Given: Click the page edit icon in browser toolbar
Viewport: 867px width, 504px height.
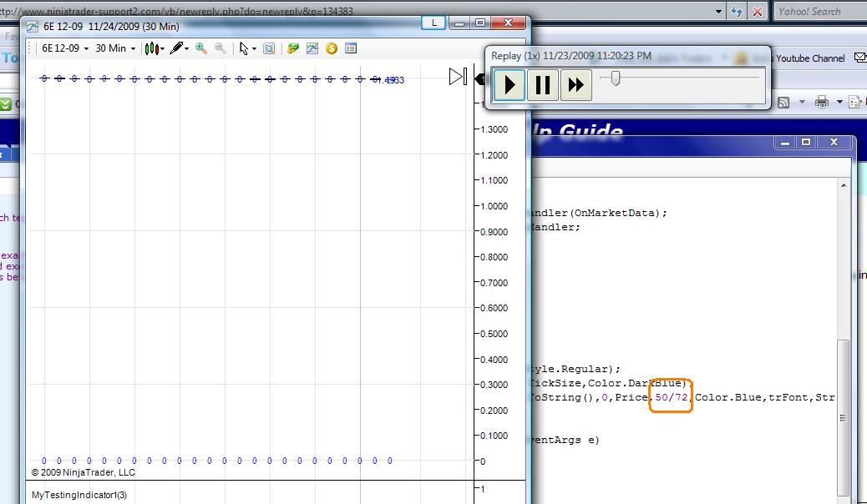Looking at the screenshot, I should pos(854,103).
